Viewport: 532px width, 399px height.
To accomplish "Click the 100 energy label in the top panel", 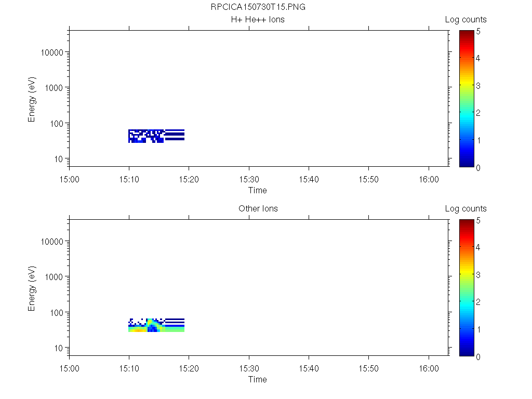I will coord(57,124).
